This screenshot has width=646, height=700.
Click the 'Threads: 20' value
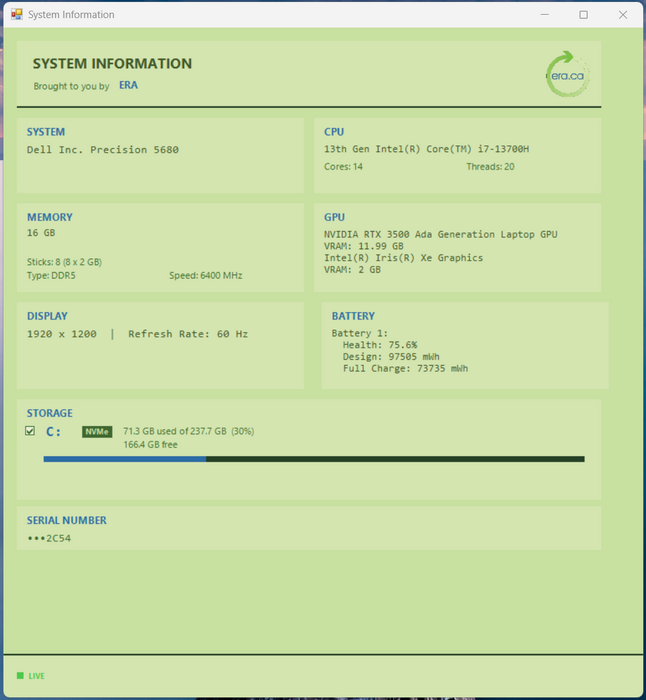coord(490,167)
